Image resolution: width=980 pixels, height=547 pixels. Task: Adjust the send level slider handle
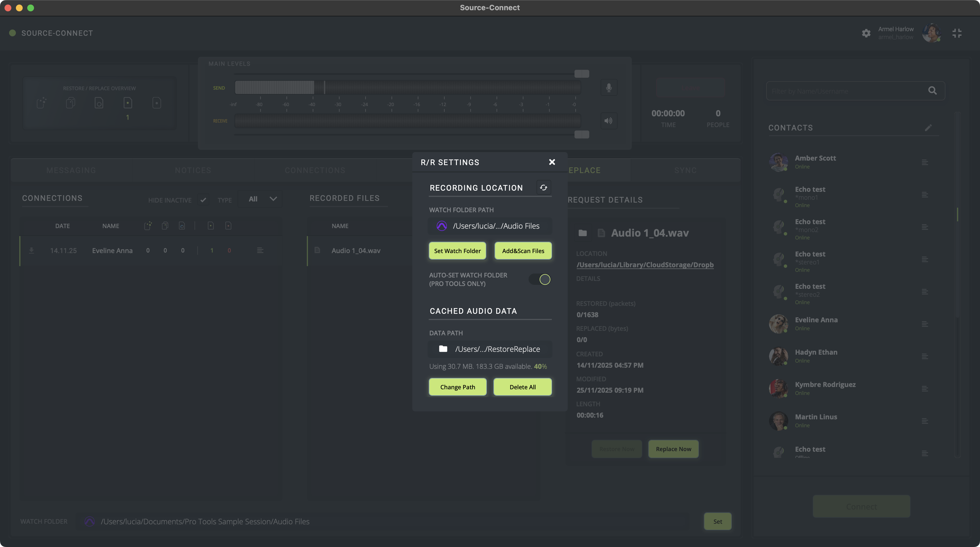point(581,73)
